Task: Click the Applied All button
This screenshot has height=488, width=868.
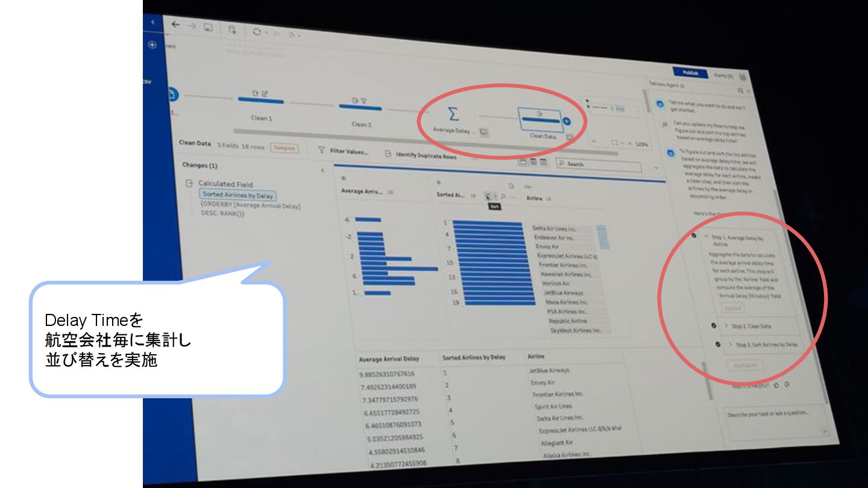Action: click(745, 364)
